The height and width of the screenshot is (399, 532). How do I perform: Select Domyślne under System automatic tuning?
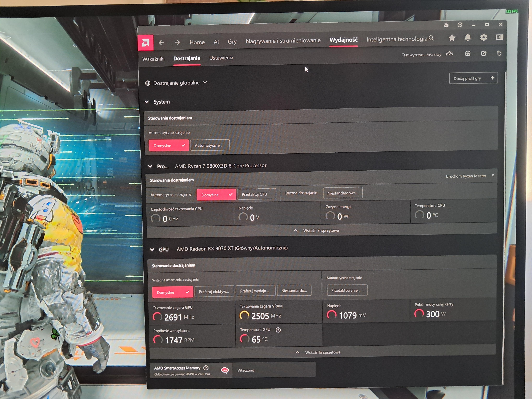click(169, 146)
